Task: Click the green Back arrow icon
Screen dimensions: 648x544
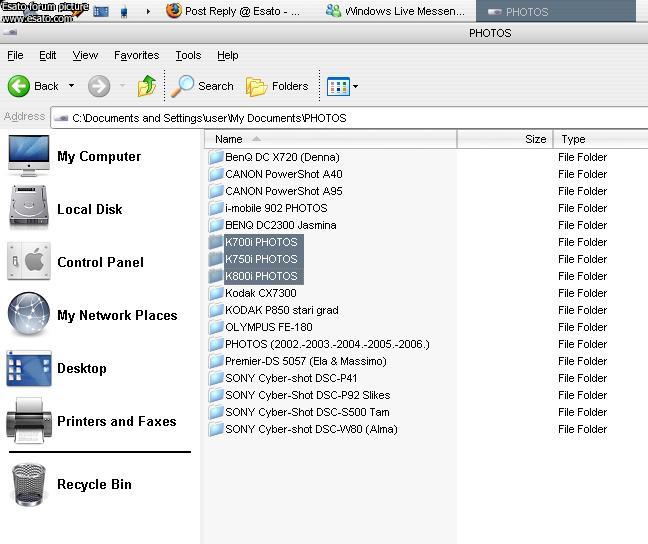Action: point(19,86)
